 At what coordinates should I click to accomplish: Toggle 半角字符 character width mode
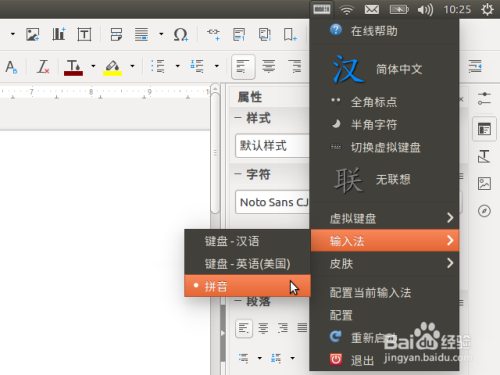point(384,125)
